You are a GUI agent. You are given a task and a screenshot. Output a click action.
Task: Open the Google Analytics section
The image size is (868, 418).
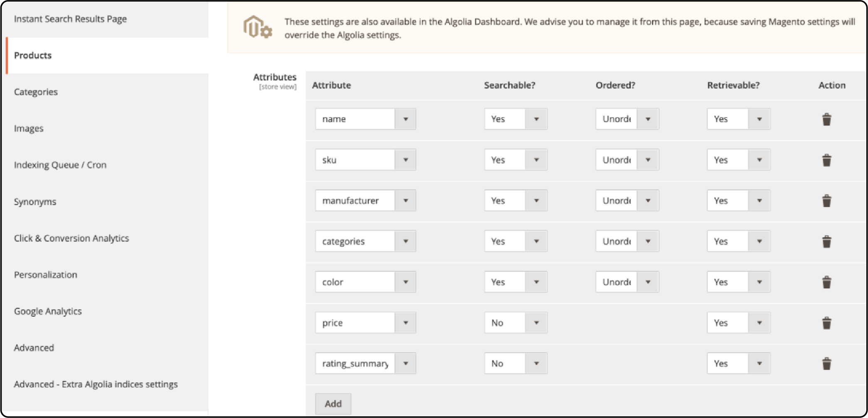[107, 312]
